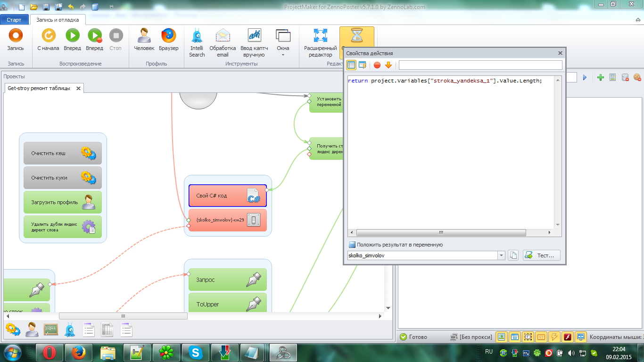Open the Intelli Search tool
This screenshot has width=644, height=362.
197,36
